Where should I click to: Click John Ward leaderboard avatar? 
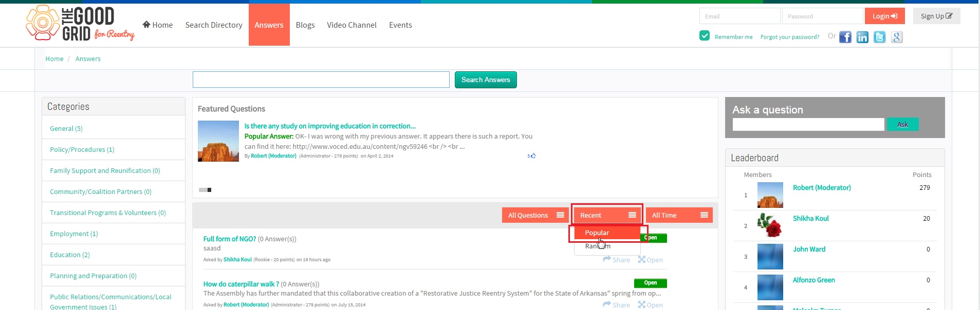(x=770, y=257)
